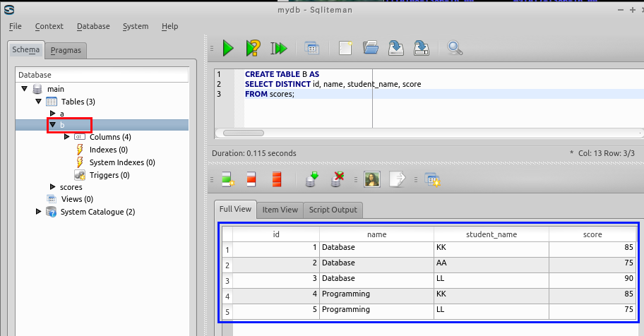Click the 'Duration: 0.115 seconds' status text
This screenshot has height=336, width=644.
pyautogui.click(x=254, y=153)
